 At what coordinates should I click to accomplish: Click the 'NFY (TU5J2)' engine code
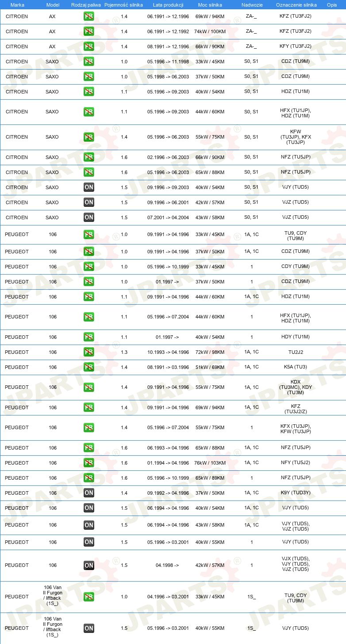(x=296, y=463)
